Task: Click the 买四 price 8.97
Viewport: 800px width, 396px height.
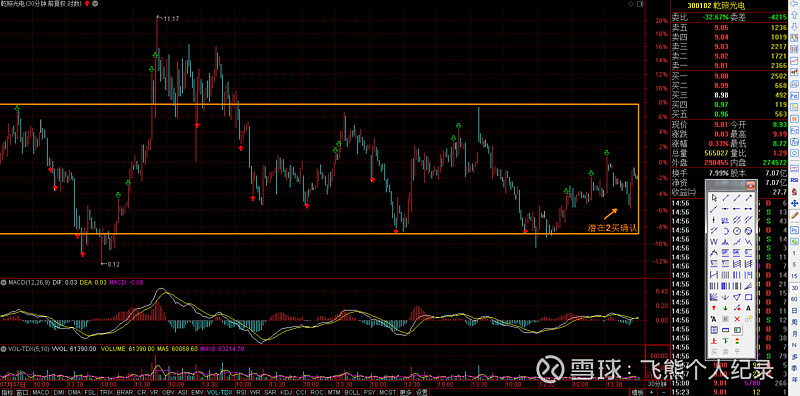Action: point(720,104)
